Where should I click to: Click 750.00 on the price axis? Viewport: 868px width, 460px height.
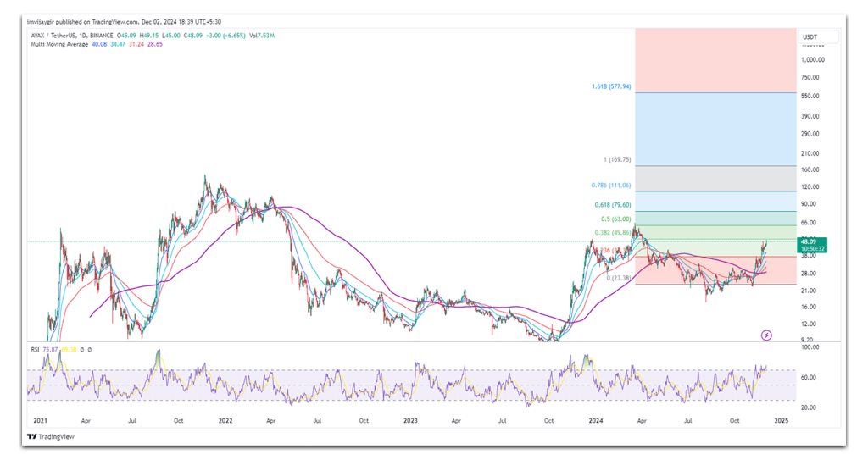pyautogui.click(x=810, y=77)
